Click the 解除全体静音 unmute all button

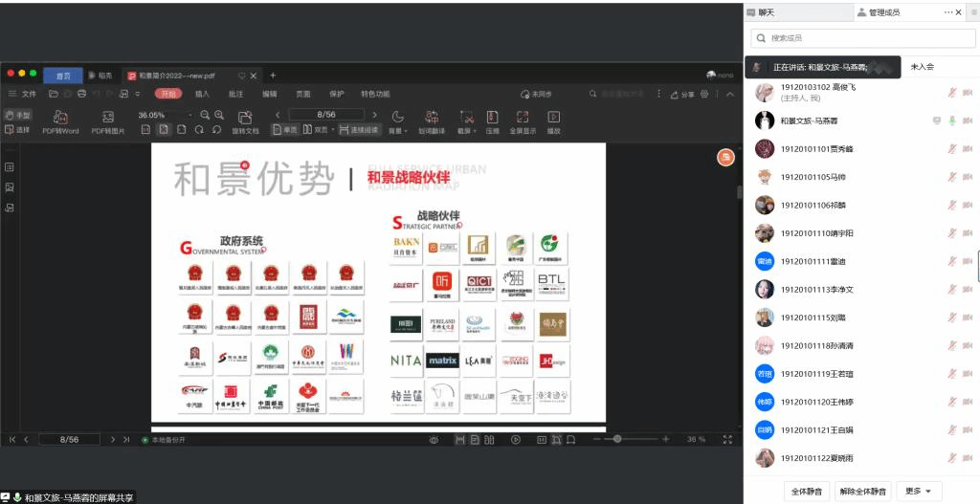tap(864, 491)
